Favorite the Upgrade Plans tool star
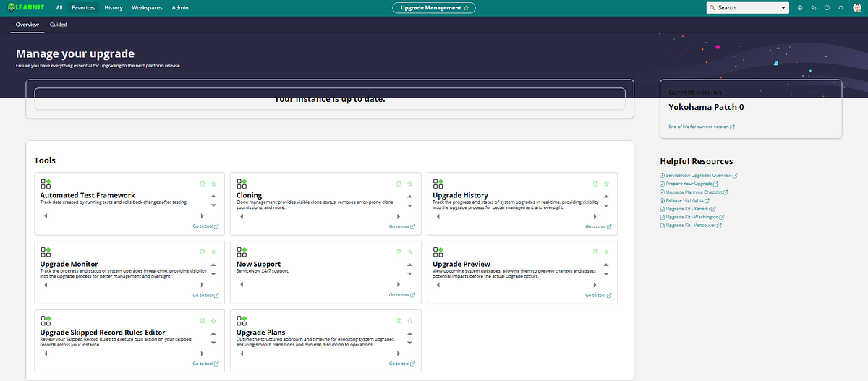The image size is (868, 381). click(x=409, y=321)
